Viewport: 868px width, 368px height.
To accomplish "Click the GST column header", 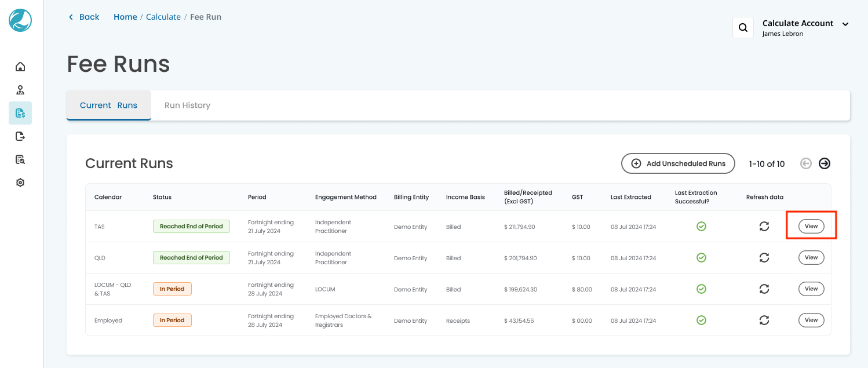I will 578,197.
